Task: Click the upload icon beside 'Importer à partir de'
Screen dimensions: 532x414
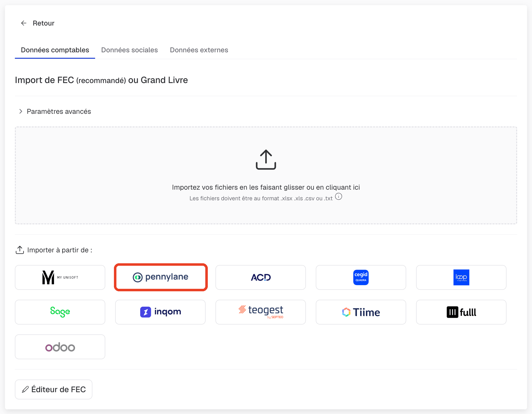Action: click(x=20, y=250)
